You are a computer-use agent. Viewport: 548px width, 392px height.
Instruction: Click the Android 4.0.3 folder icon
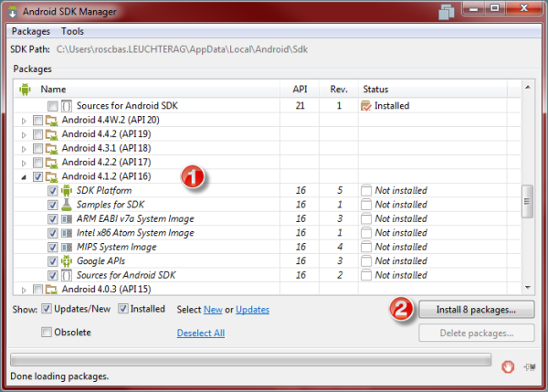51,289
